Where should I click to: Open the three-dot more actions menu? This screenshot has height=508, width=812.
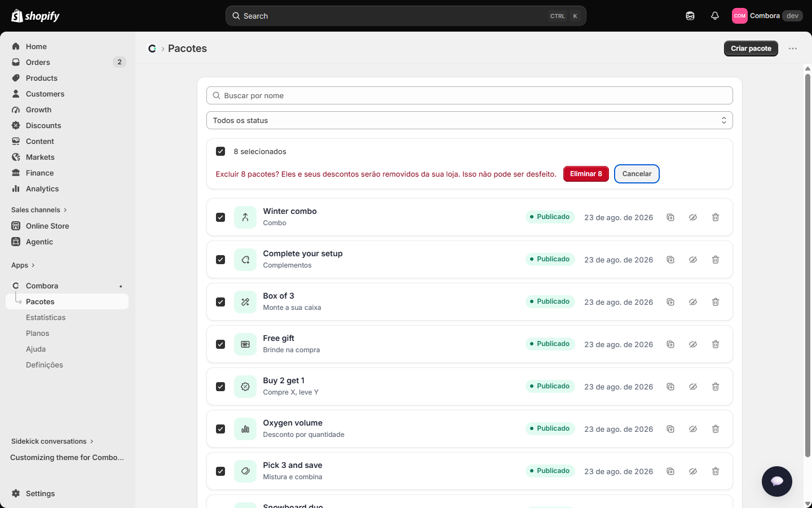click(x=793, y=49)
